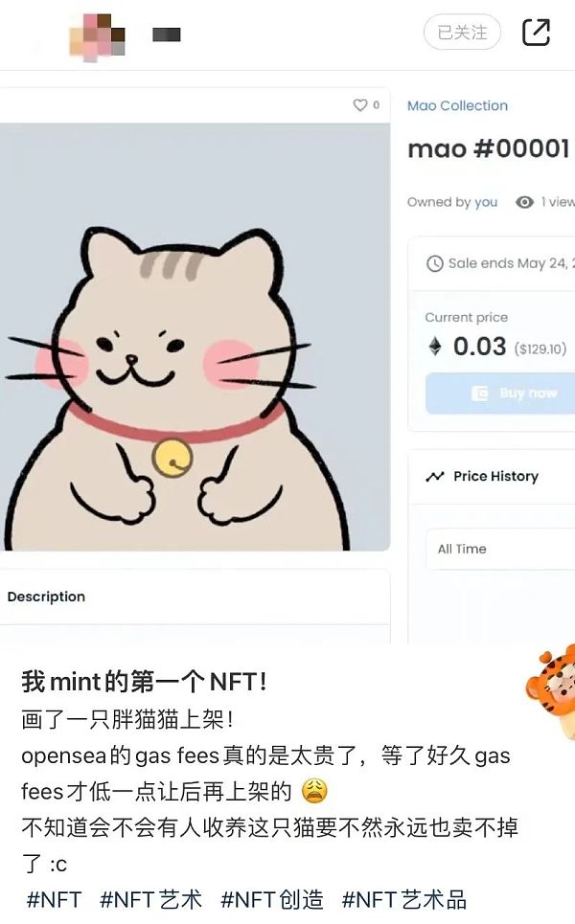575x924 pixels.
Task: Tap the share arrow icon
Action: (x=536, y=33)
